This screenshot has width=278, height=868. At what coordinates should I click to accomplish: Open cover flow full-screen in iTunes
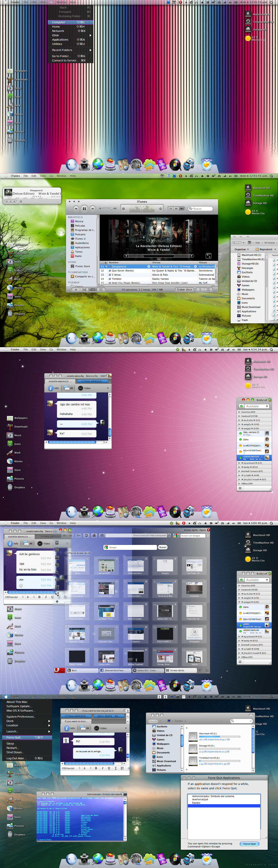pyautogui.click(x=208, y=256)
